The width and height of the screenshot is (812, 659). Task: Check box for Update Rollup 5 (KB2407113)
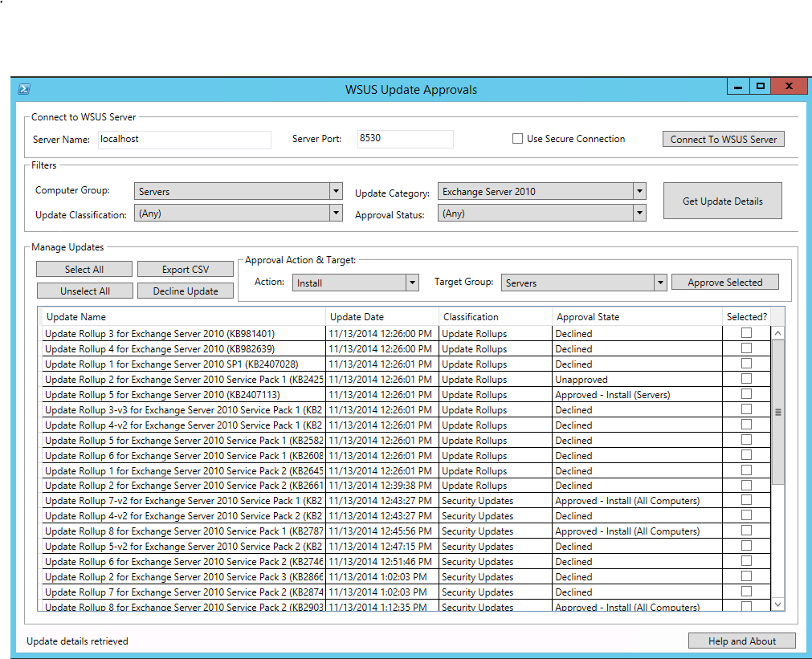tap(746, 394)
